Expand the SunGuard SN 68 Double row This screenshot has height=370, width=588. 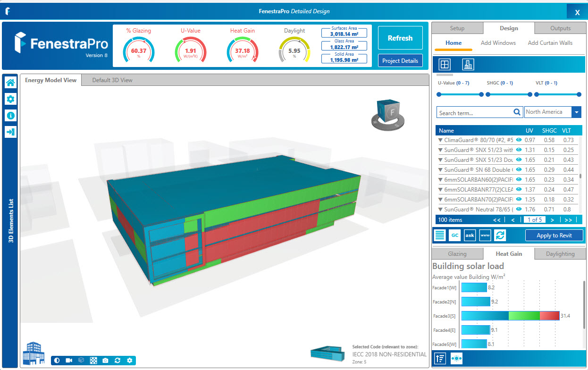pos(440,170)
